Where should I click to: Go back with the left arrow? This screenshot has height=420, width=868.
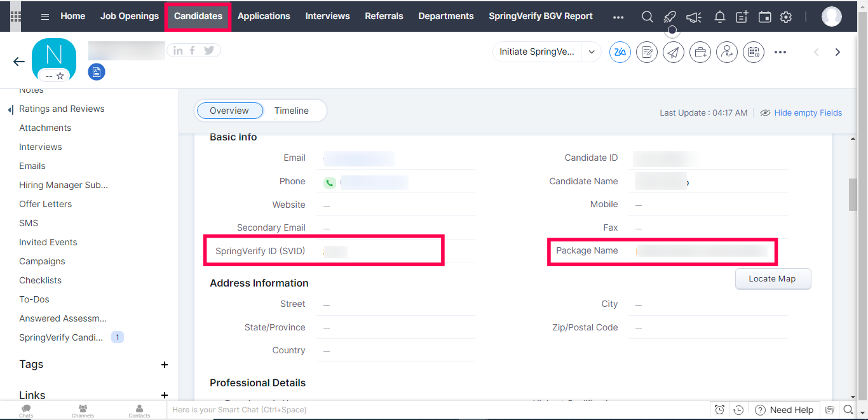[19, 62]
